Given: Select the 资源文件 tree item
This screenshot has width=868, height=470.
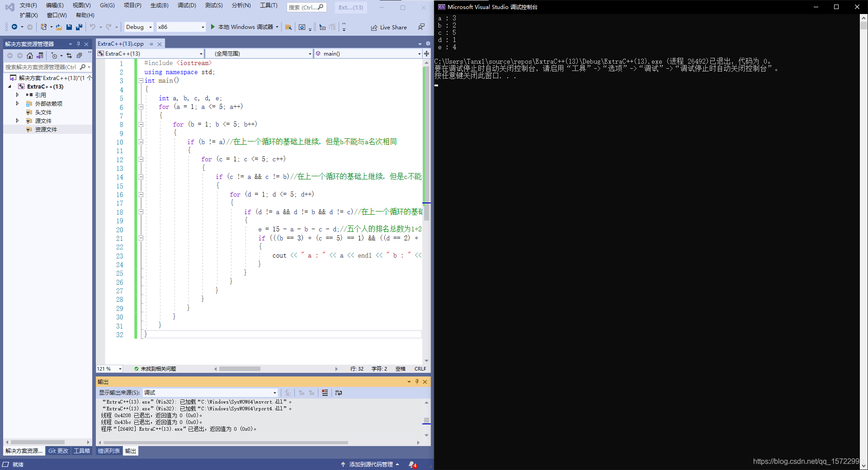Looking at the screenshot, I should 46,129.
